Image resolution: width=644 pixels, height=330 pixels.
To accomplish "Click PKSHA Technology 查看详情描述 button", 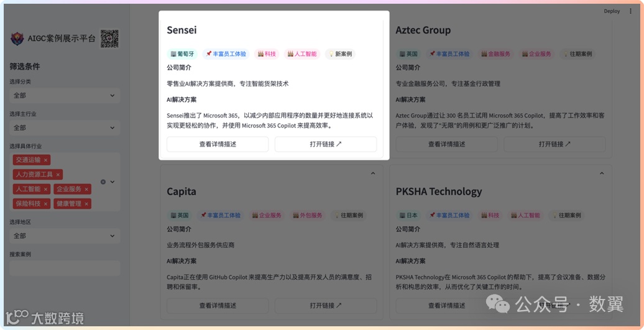I will pyautogui.click(x=446, y=306).
